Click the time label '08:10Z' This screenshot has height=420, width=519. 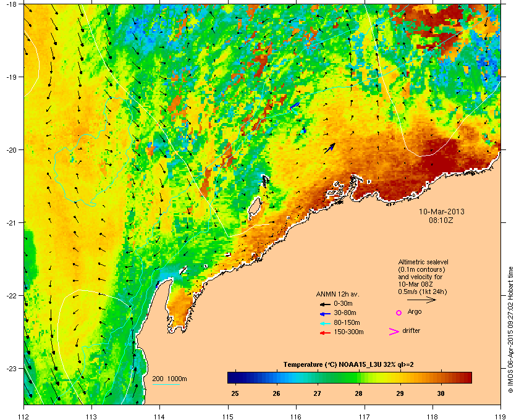pos(441,220)
